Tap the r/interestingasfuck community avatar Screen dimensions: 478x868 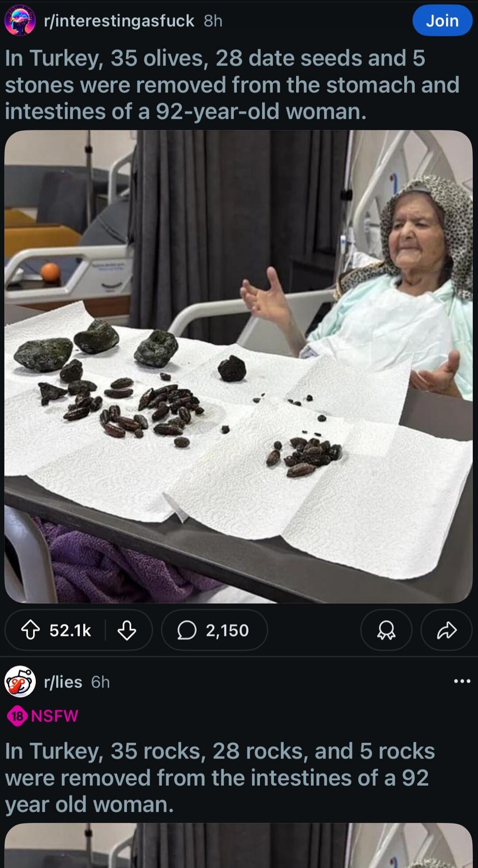(20, 20)
